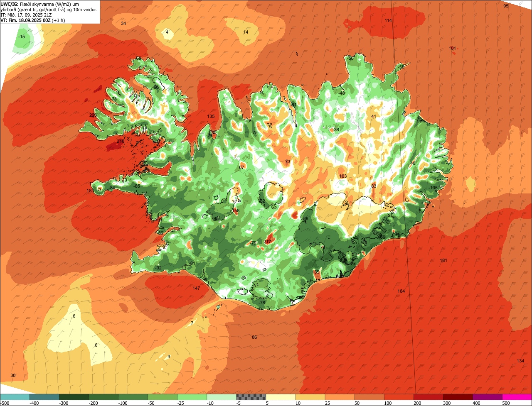
Task: Click the legend swatch between -500 and -400
Action: pos(15,397)
